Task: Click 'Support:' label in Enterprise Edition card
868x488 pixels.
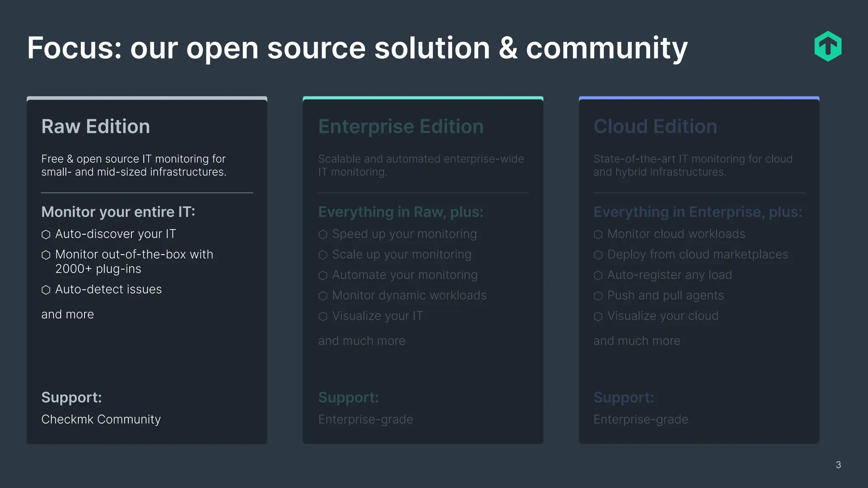Action: [348, 397]
